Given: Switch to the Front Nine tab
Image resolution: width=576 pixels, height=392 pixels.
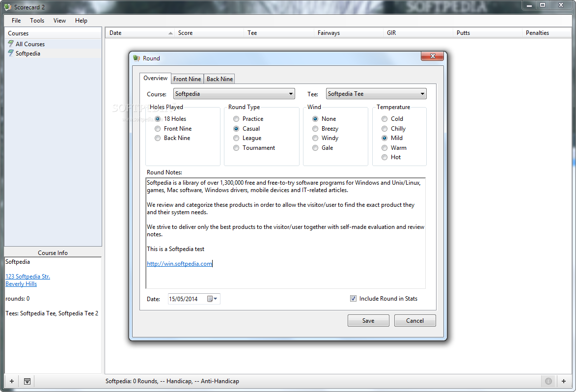Looking at the screenshot, I should (187, 79).
